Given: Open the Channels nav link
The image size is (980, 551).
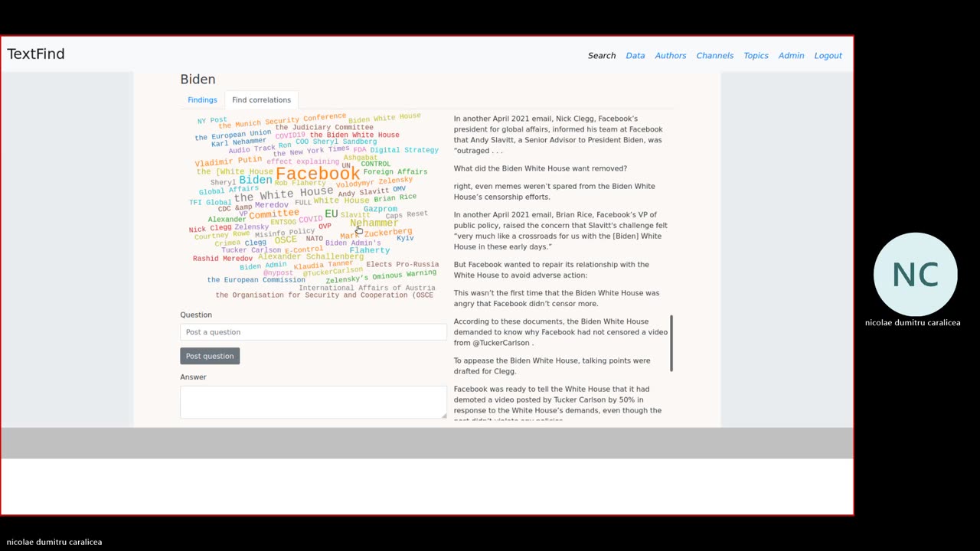Looking at the screenshot, I should point(715,55).
